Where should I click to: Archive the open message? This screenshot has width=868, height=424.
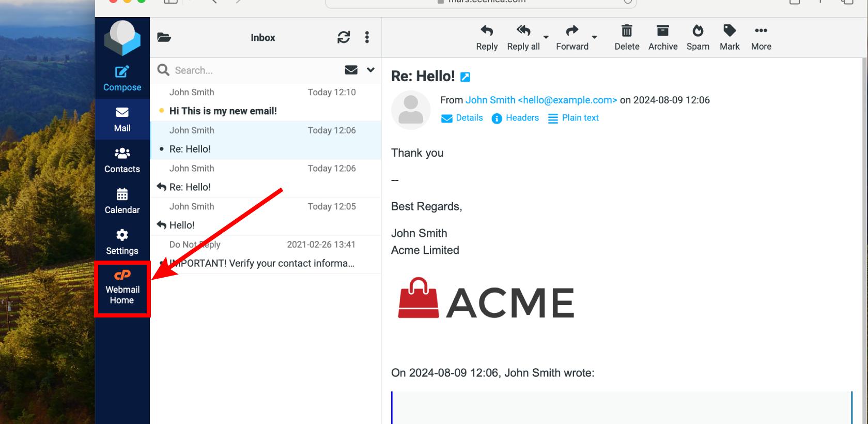[663, 38]
